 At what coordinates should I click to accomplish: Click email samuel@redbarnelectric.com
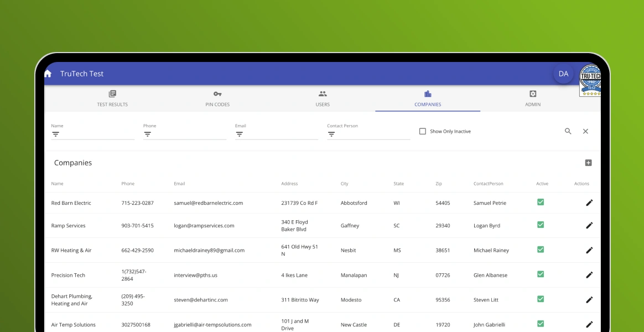(x=209, y=203)
